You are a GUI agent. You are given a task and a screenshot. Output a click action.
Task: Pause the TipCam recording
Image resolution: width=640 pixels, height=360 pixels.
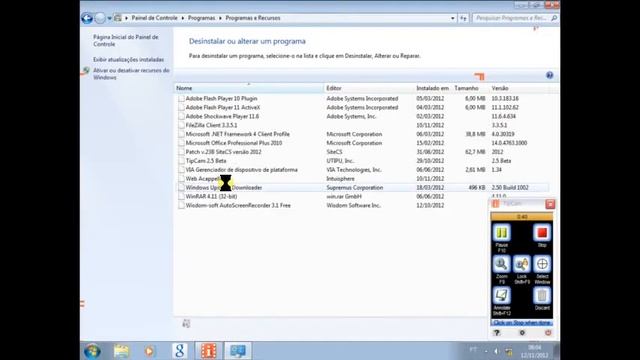502,233
